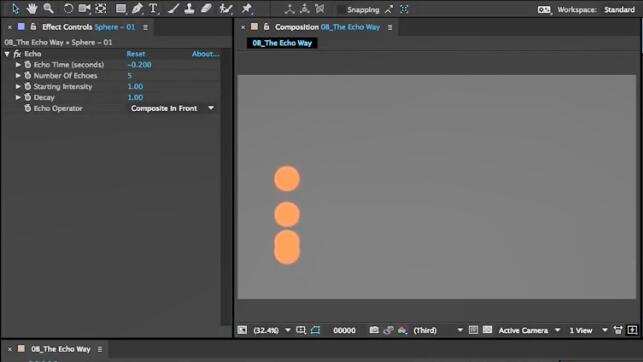The image size is (643, 362).
Task: Select the Rotation tool
Action: 68,9
